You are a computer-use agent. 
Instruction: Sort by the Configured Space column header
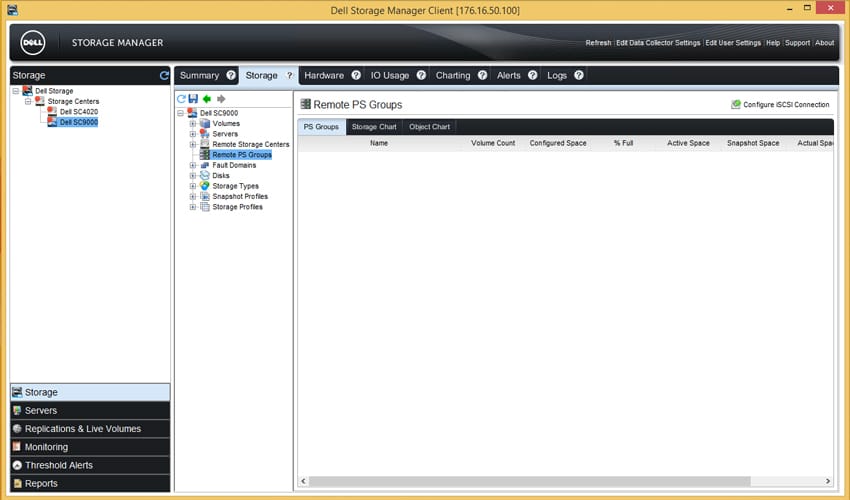pos(558,143)
